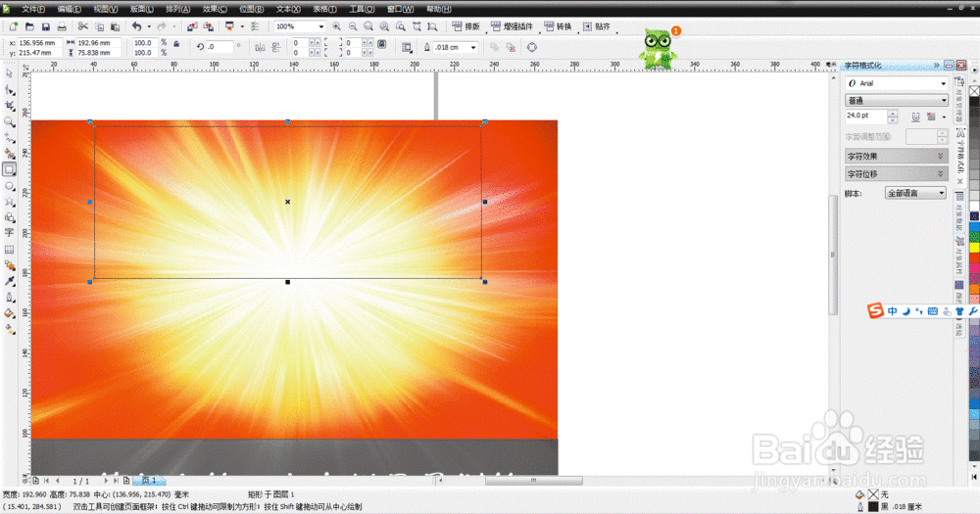980x514 pixels.
Task: Print the document
Action: coord(61,26)
